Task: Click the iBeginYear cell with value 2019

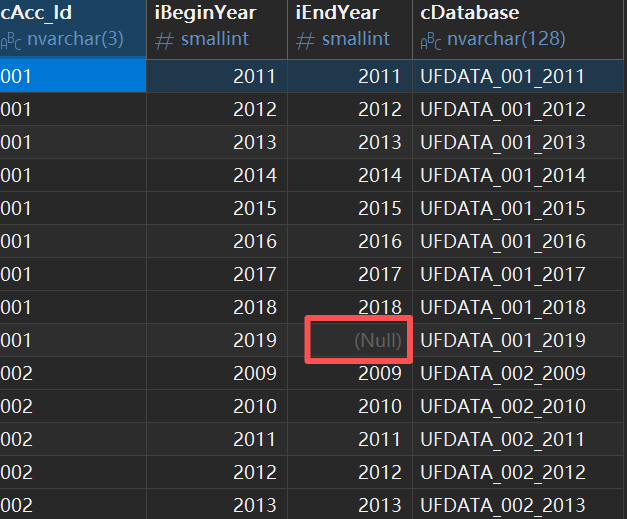Action: click(x=217, y=340)
